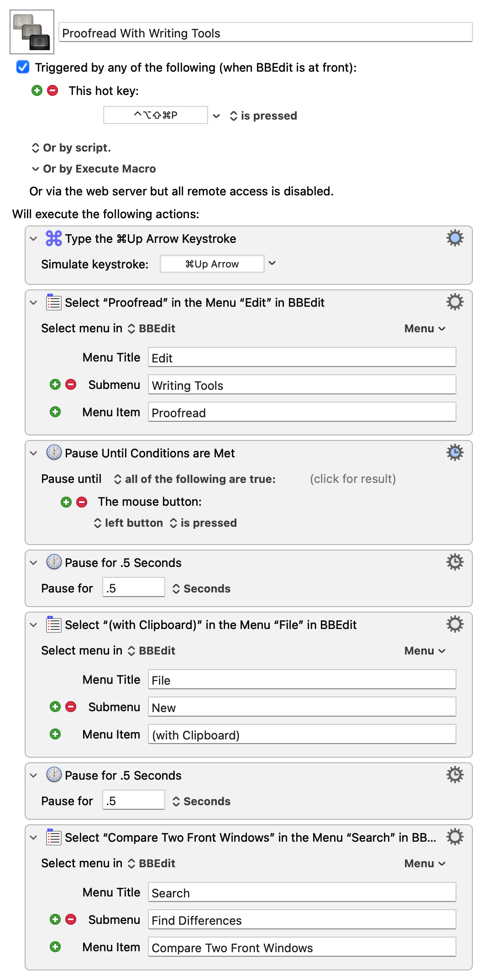
Task: Open settings gear on Type Keystroke action
Action: tap(455, 237)
